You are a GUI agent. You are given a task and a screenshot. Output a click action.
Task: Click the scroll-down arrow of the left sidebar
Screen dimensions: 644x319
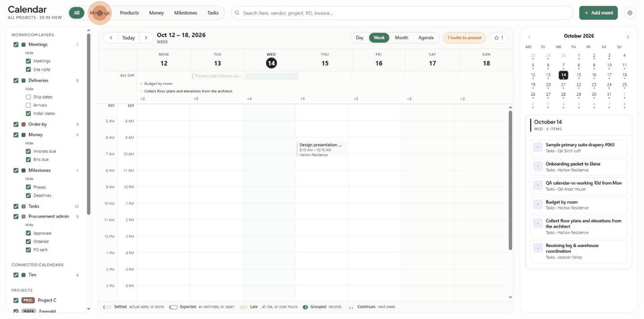coord(89,309)
